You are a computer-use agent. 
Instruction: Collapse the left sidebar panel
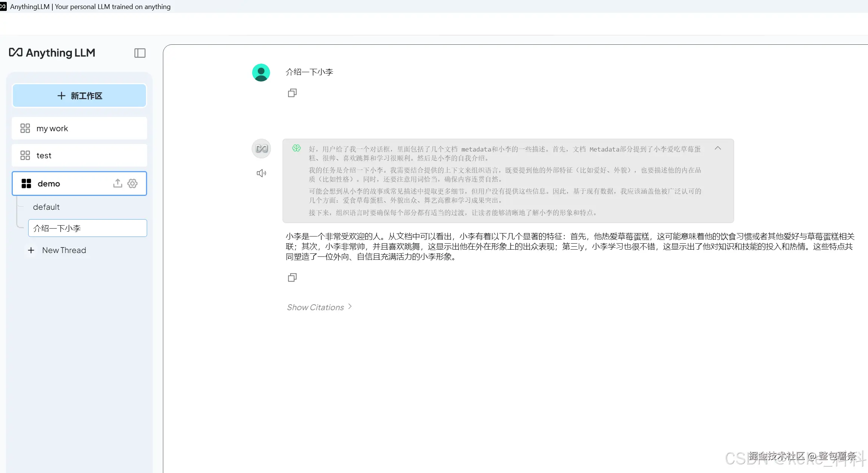tap(140, 53)
